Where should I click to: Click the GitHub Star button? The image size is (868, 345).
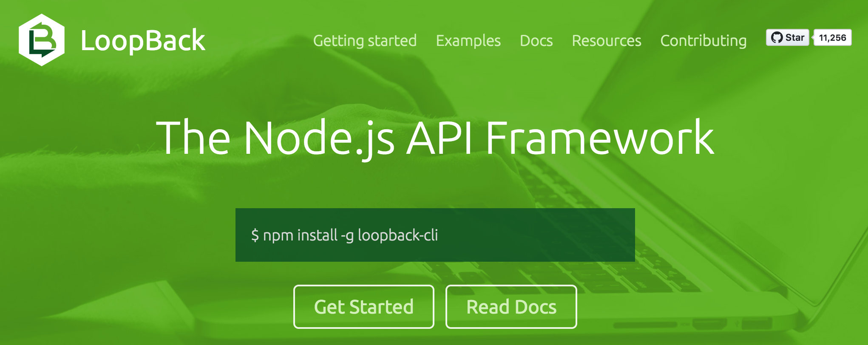pos(788,37)
